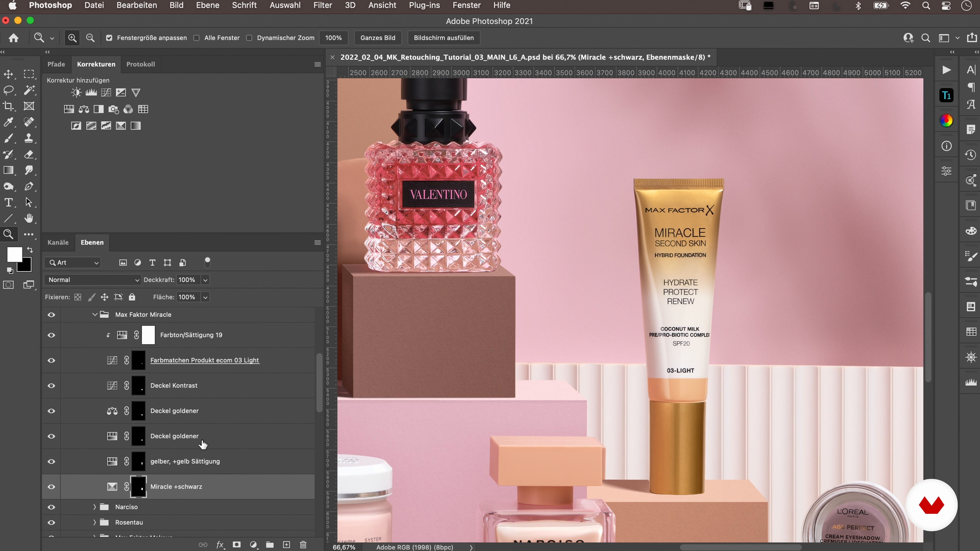Image resolution: width=980 pixels, height=551 pixels.
Task: Click the Miracle +schwarz layer mask thumbnail
Action: tap(139, 486)
